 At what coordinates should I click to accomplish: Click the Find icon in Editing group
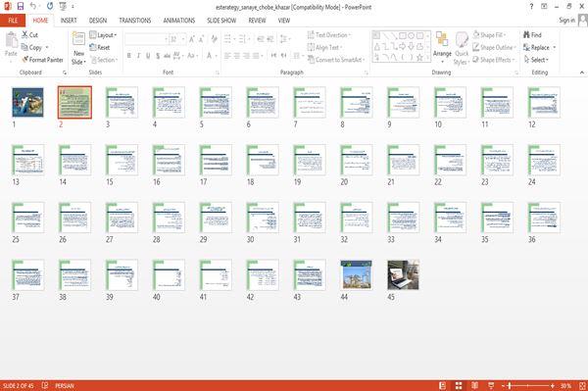[526, 35]
